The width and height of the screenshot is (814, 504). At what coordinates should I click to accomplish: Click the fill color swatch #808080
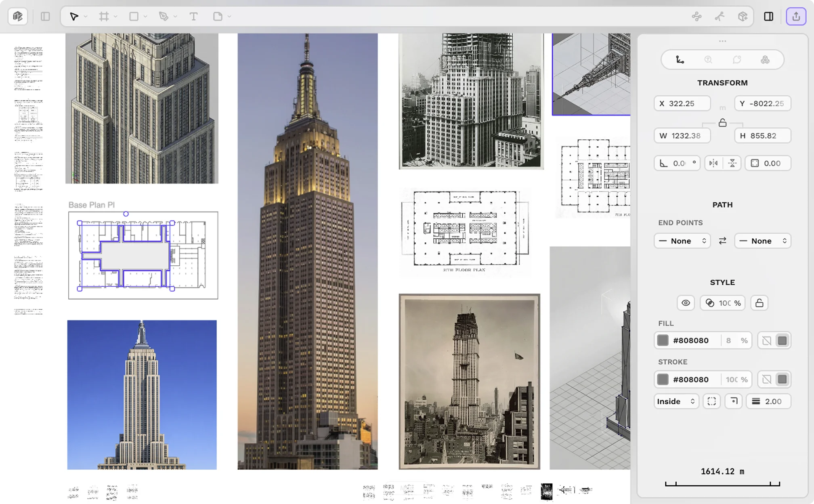point(663,340)
